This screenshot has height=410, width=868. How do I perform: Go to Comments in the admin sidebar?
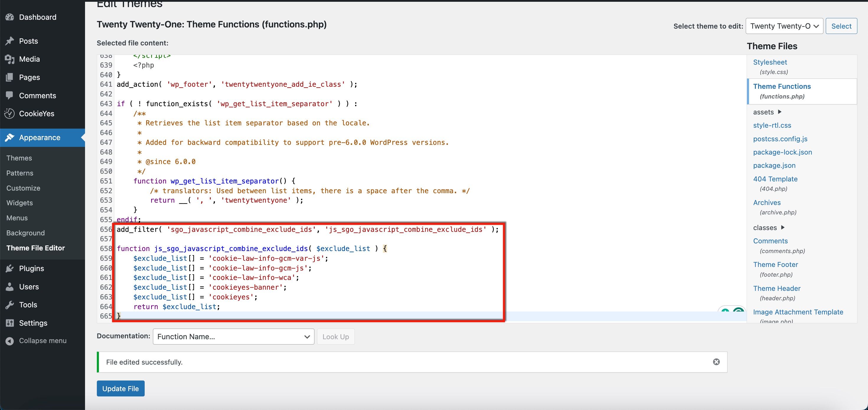point(38,96)
